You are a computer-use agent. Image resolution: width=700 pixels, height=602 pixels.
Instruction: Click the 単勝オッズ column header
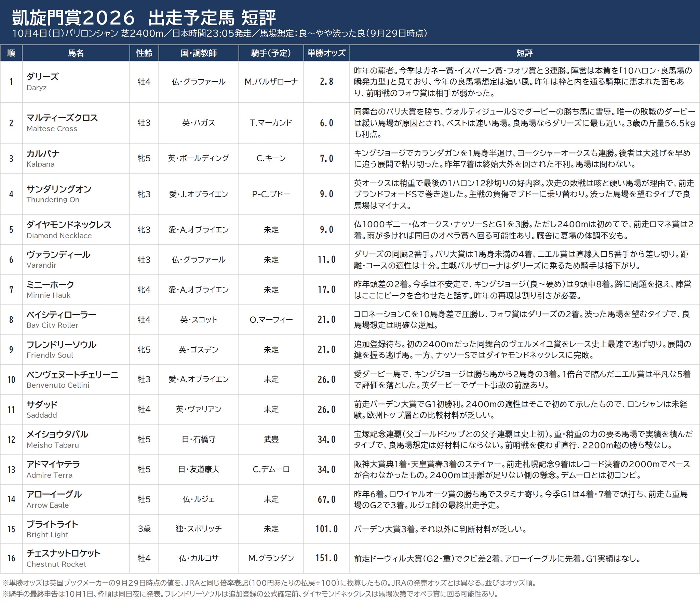click(326, 53)
